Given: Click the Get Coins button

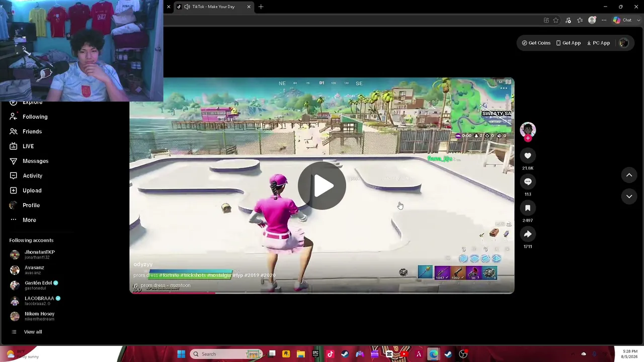Looking at the screenshot, I should pos(536,43).
